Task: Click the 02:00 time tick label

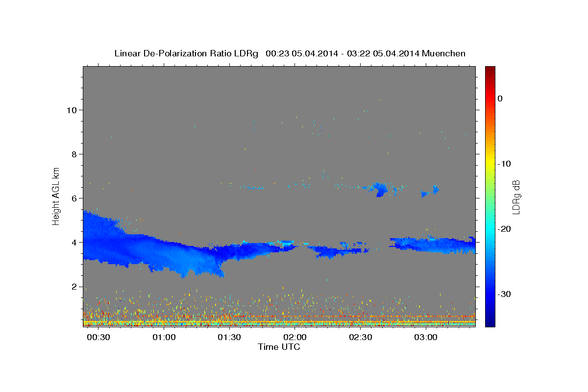Action: coord(295,338)
